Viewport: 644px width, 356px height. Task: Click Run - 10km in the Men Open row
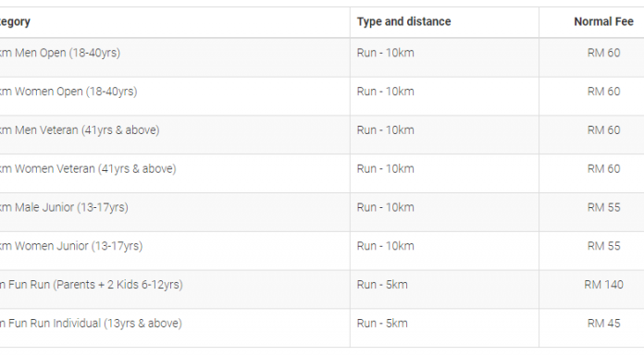click(x=385, y=53)
